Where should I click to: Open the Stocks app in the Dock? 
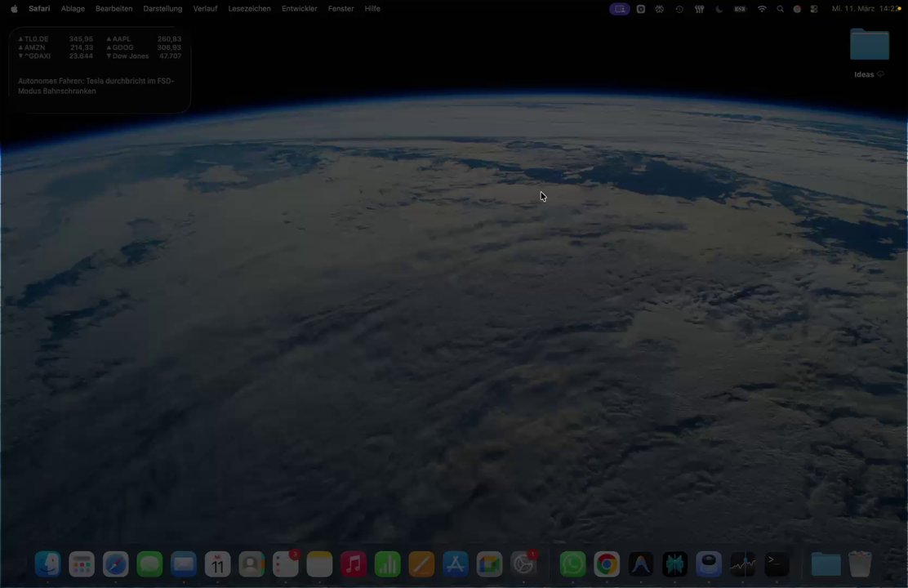742,564
